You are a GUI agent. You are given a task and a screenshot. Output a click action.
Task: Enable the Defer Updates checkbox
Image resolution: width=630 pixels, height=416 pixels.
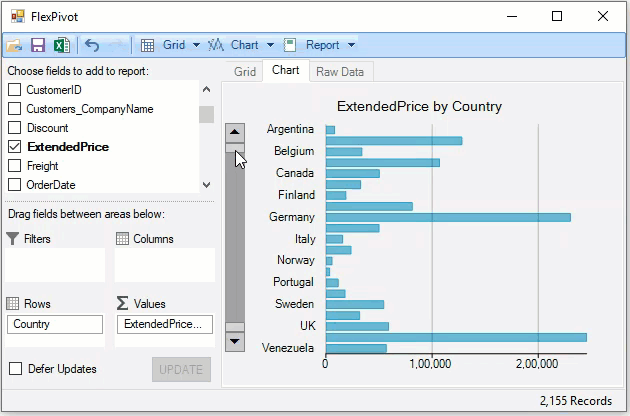15,369
